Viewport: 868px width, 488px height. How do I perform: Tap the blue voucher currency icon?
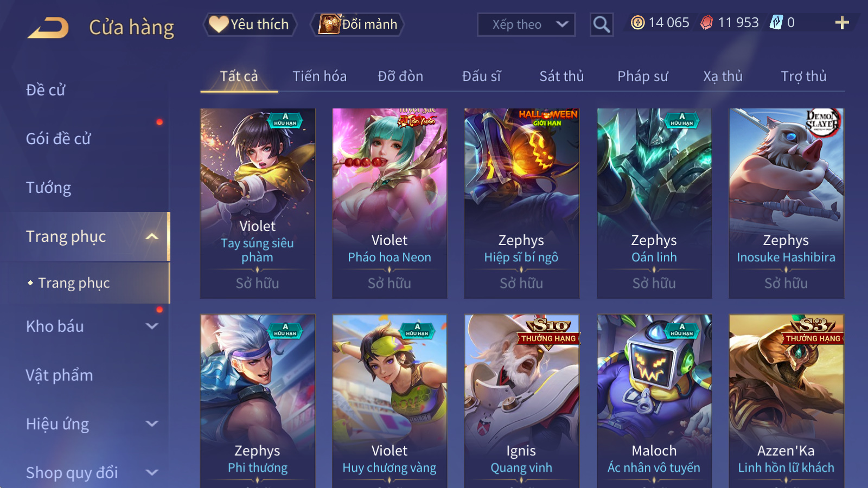click(x=776, y=23)
